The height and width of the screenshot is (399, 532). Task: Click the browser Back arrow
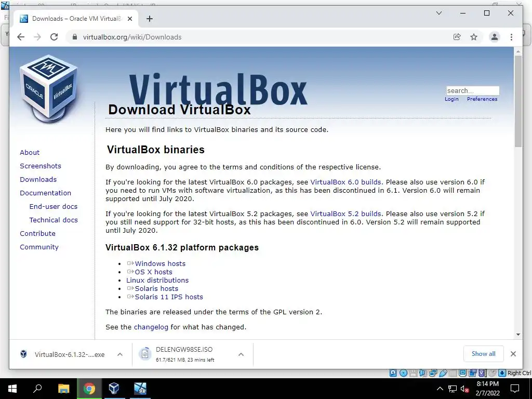click(21, 37)
